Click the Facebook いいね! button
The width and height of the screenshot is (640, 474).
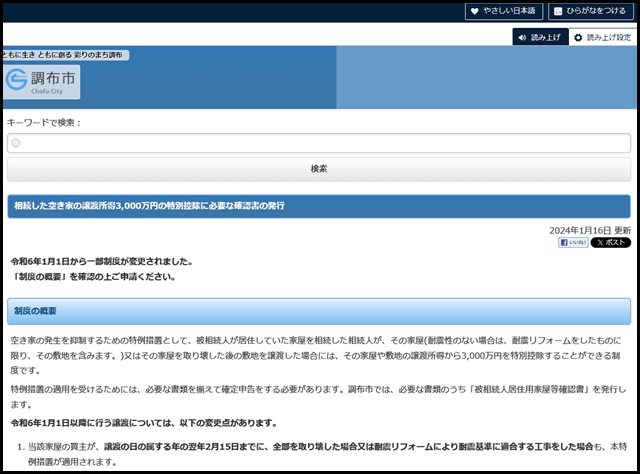click(x=573, y=243)
